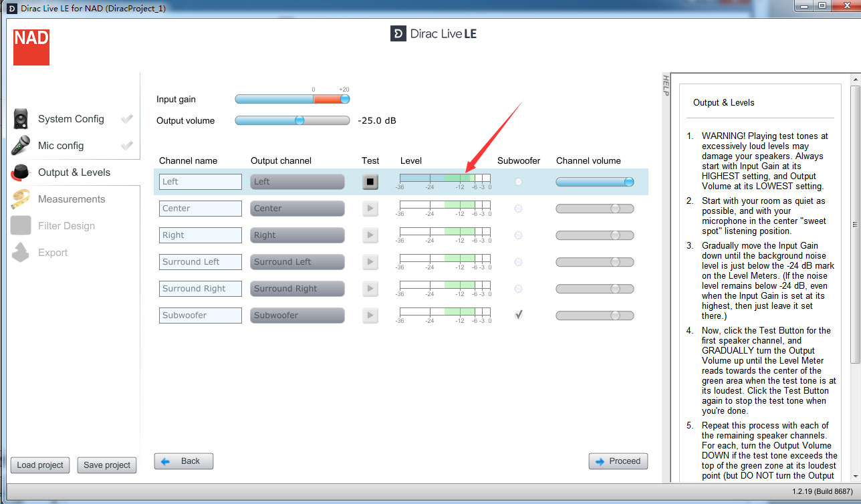Click the Output & Levels help heading
The image size is (861, 504).
click(724, 103)
